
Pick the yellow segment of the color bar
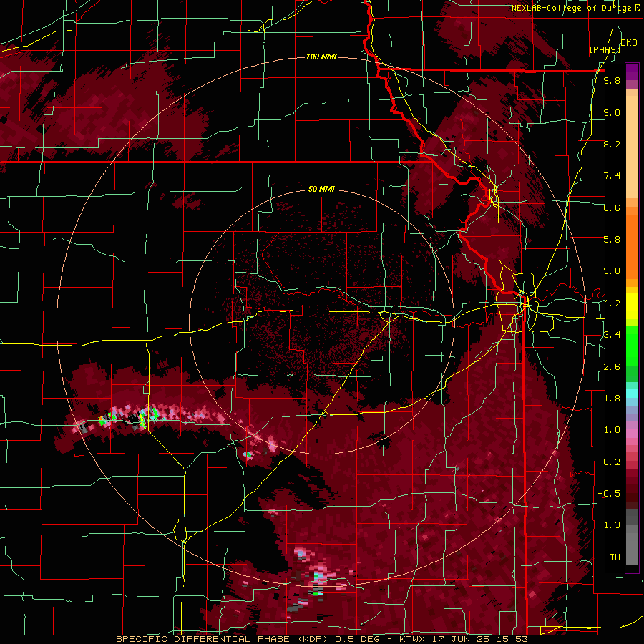point(632,306)
